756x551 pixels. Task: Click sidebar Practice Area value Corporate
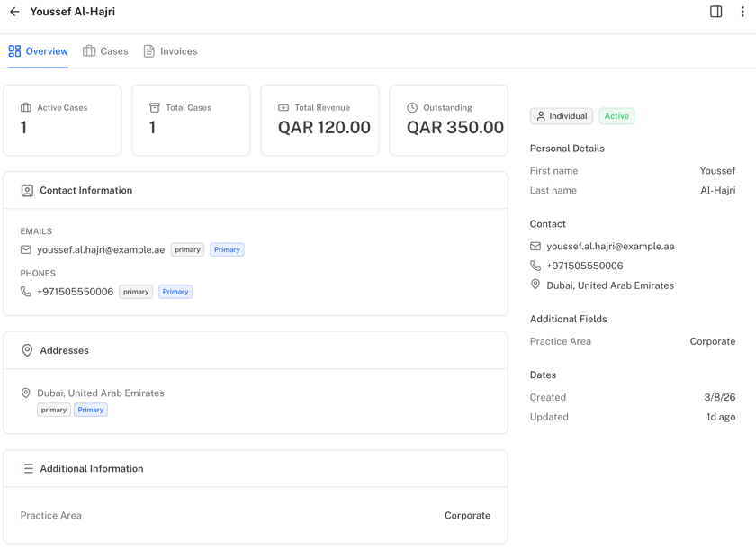point(713,341)
